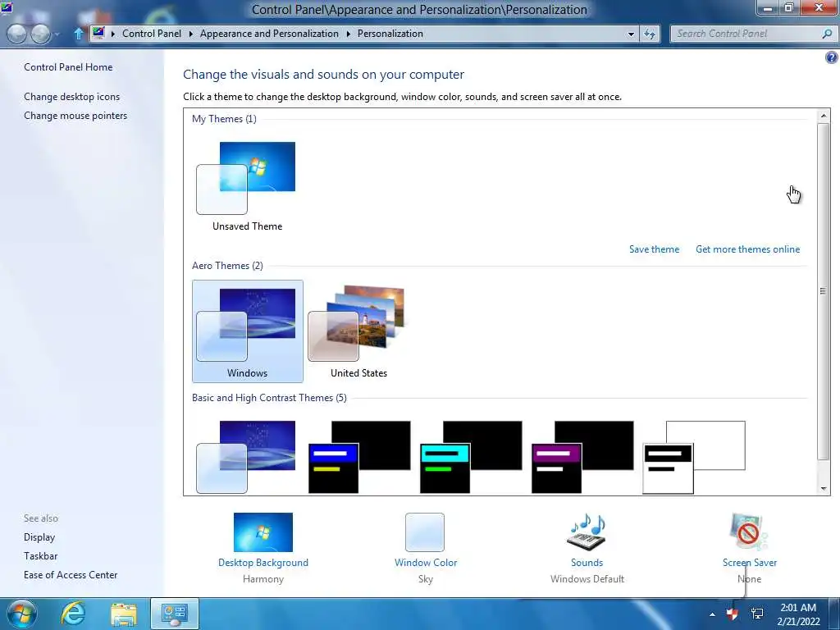Expand arrow after Control Panel breadcrumb

pos(190,34)
